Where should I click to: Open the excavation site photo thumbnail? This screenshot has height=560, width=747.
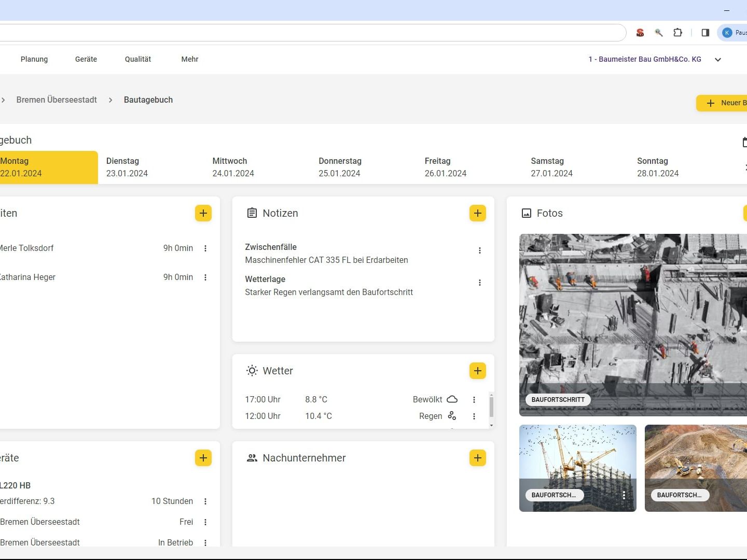coord(696,468)
